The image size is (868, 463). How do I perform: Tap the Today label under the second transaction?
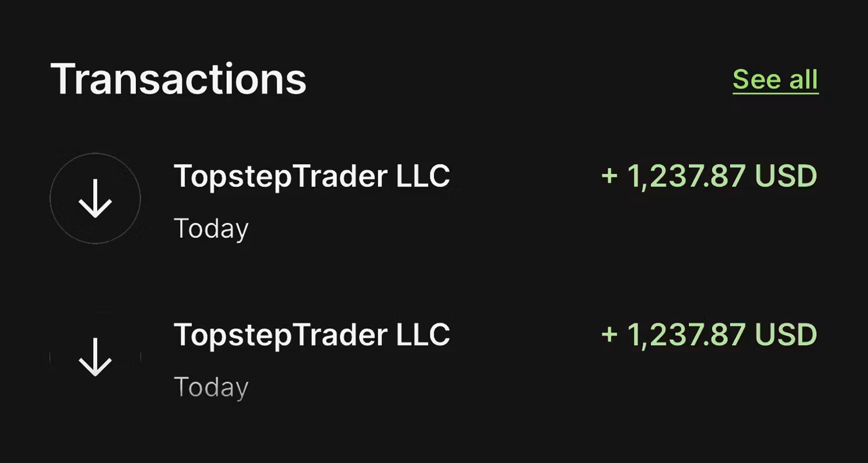point(212,387)
